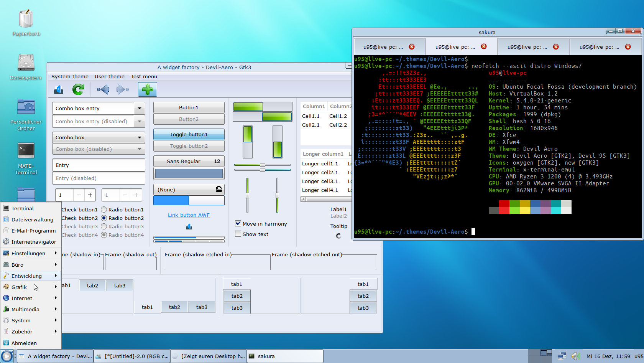Viewport: 644px width, 363px height.
Task: Expand the Büro submenu
Action: [x=31, y=265]
